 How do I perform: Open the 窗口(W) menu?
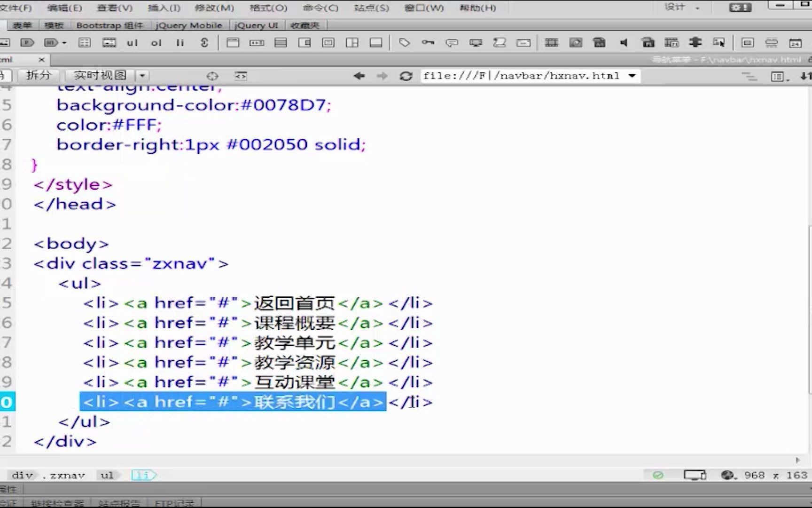[424, 8]
